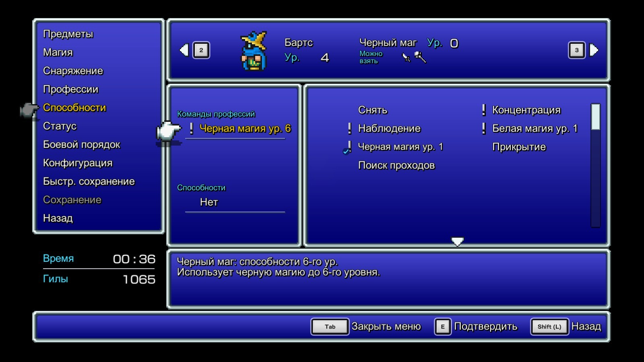Open the Предметы menu
This screenshot has height=362, width=644.
68,34
